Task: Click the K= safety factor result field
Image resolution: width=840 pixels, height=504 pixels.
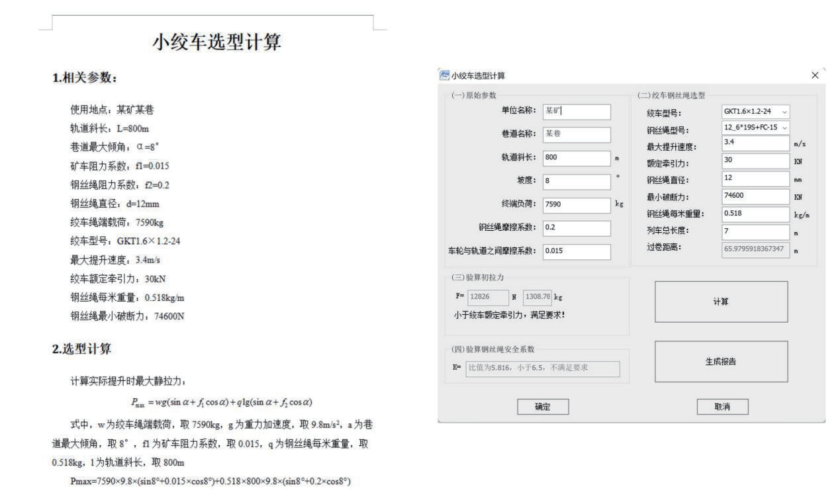Action: [x=543, y=368]
